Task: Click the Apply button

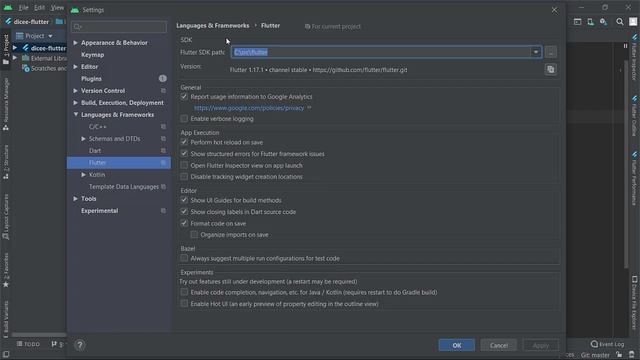Action: click(541, 345)
